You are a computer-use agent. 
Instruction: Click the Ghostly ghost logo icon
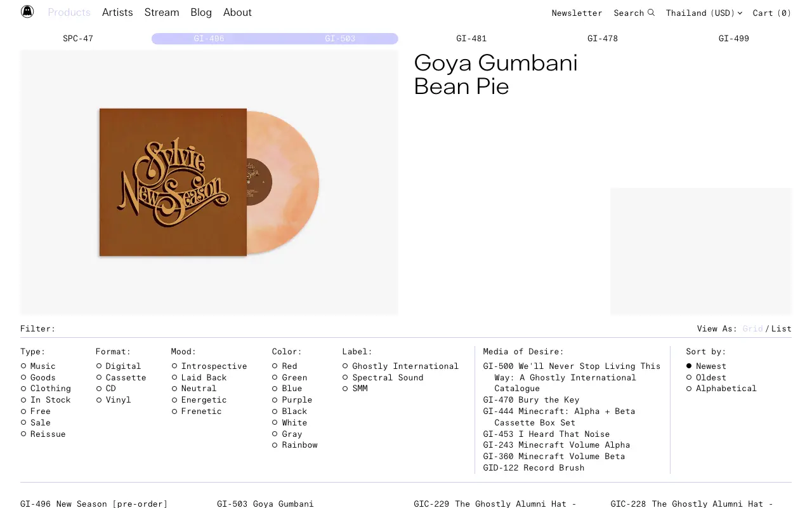pyautogui.click(x=27, y=11)
